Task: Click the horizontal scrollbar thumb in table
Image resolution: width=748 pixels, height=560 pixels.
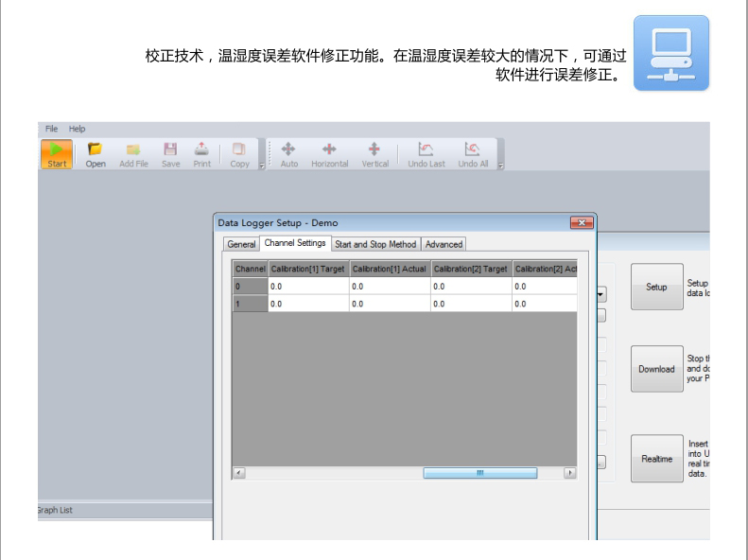Action: [479, 473]
